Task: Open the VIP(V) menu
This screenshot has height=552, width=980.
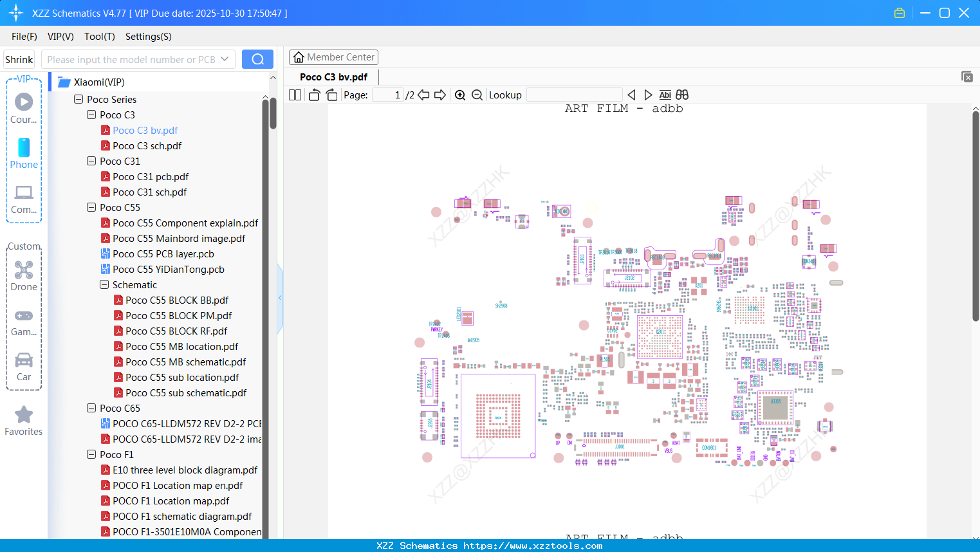Action: (x=60, y=37)
